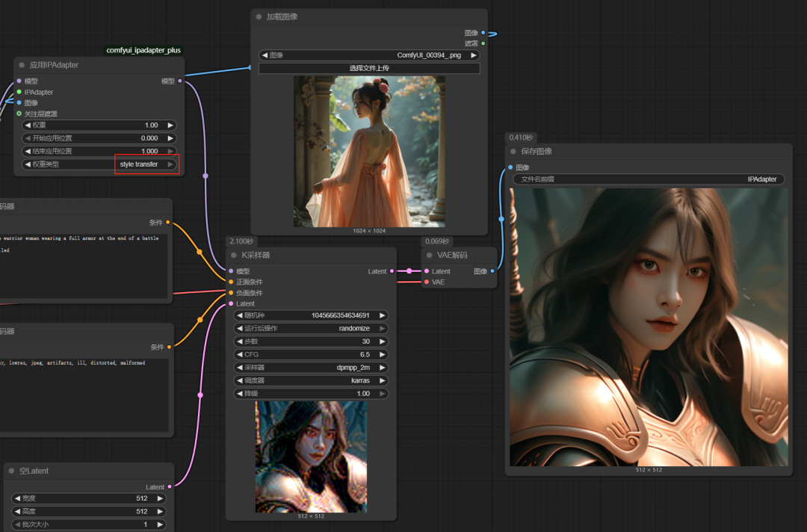Screen dimensions: 807x532
Task: Click the 2.100秒 timing label above K采样器
Action: [241, 241]
